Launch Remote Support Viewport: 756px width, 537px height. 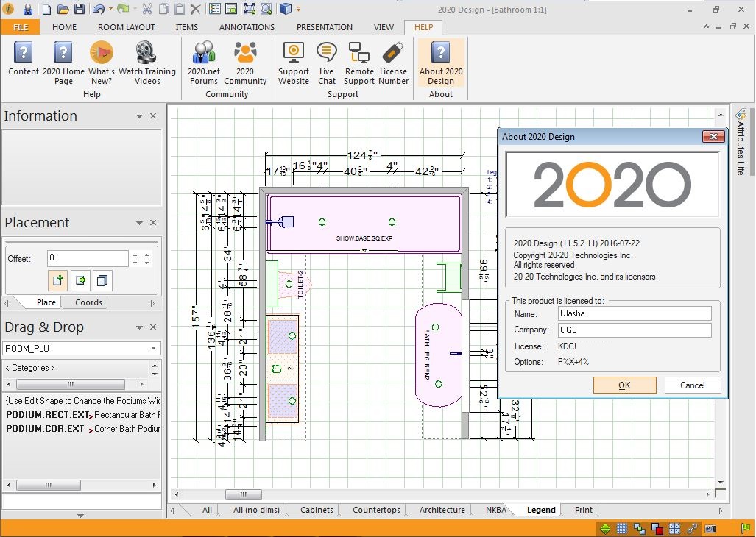coord(359,63)
